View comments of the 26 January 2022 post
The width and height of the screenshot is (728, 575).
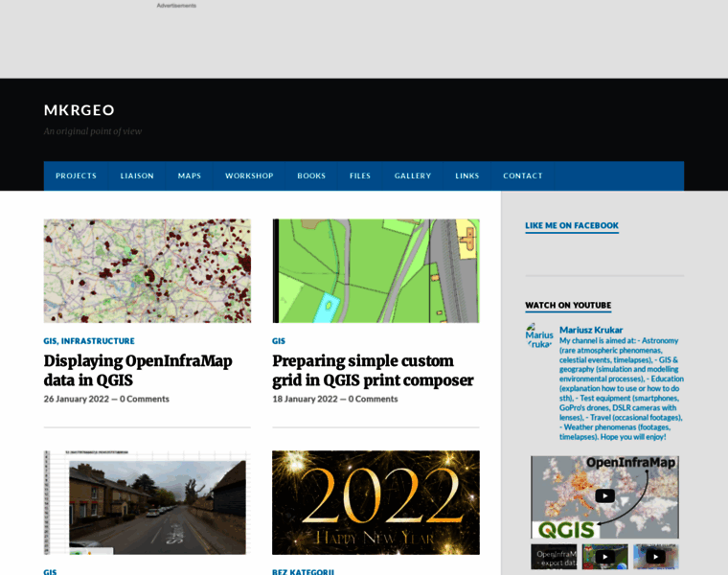point(145,399)
